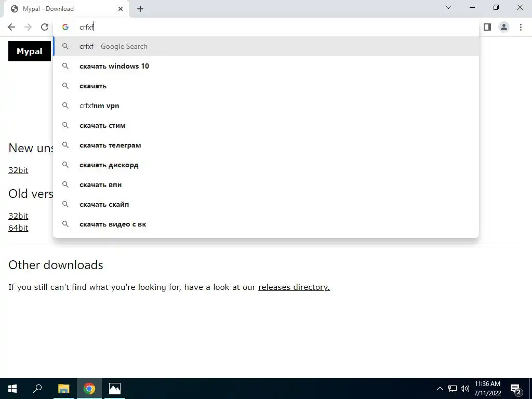Open the 32bit link under New unstable
532x399 pixels.
click(x=18, y=170)
